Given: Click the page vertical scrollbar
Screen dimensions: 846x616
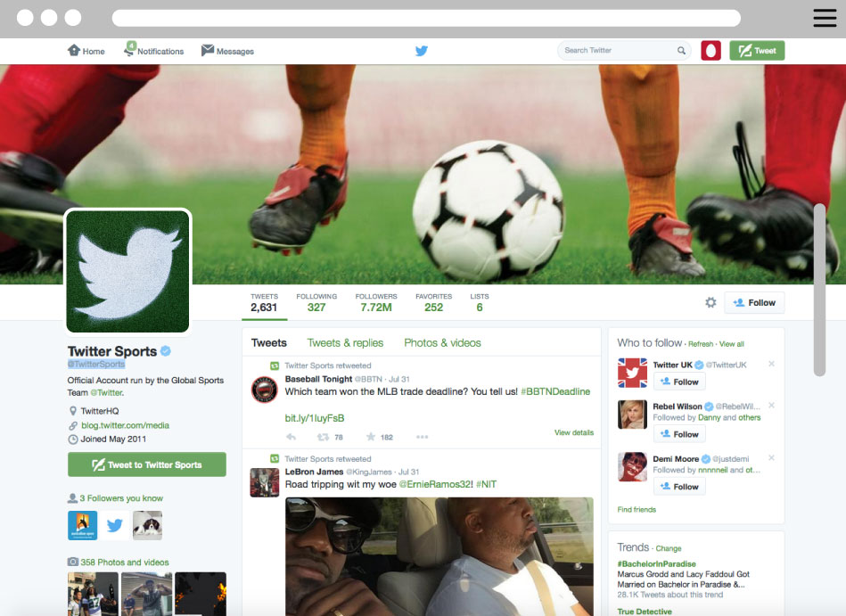Looking at the screenshot, I should point(819,290).
